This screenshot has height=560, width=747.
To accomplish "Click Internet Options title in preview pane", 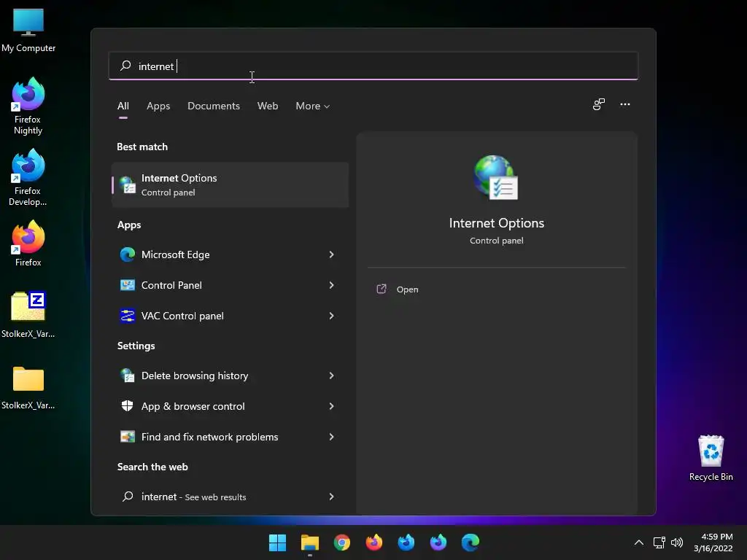I will pos(496,223).
